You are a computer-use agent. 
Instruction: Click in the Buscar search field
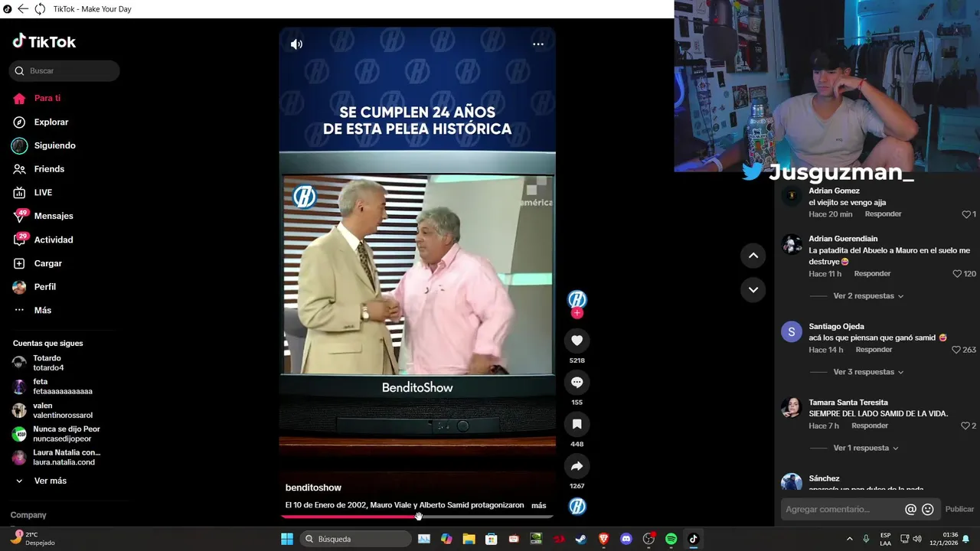coord(64,71)
